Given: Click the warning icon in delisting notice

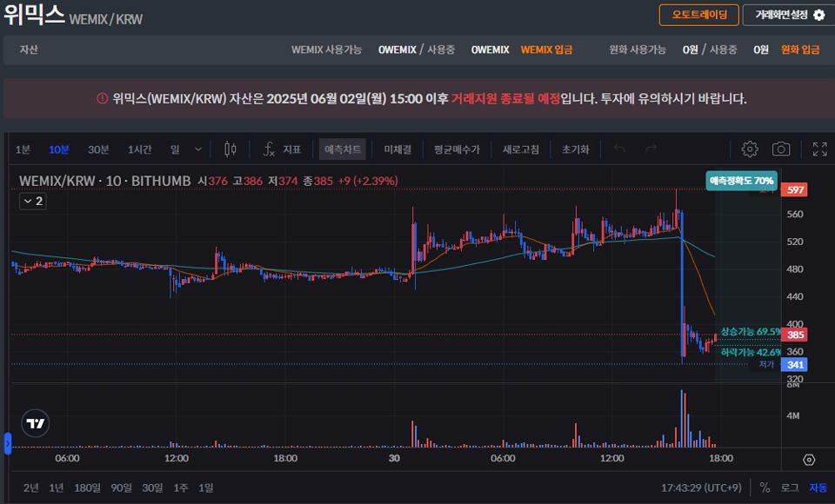Looking at the screenshot, I should coord(103,98).
